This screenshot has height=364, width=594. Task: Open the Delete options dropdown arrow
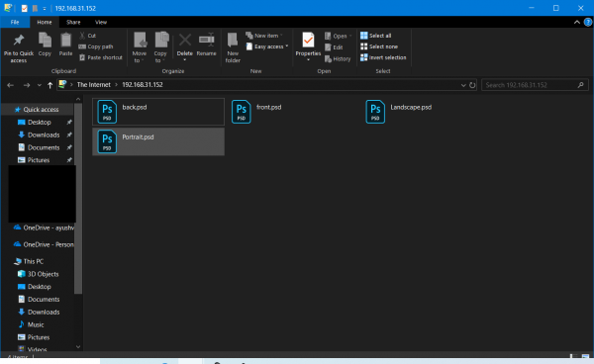click(185, 60)
